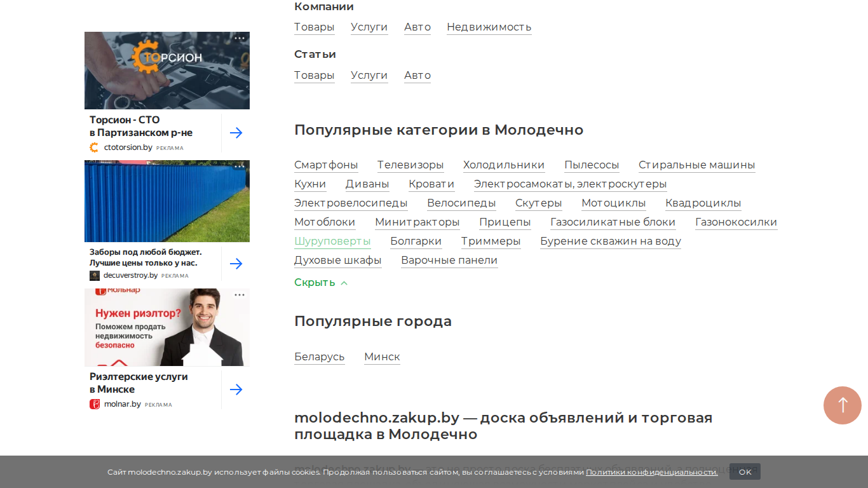Viewport: 868px width, 488px height.
Task: Select Минск in popular cities
Action: pos(382,357)
